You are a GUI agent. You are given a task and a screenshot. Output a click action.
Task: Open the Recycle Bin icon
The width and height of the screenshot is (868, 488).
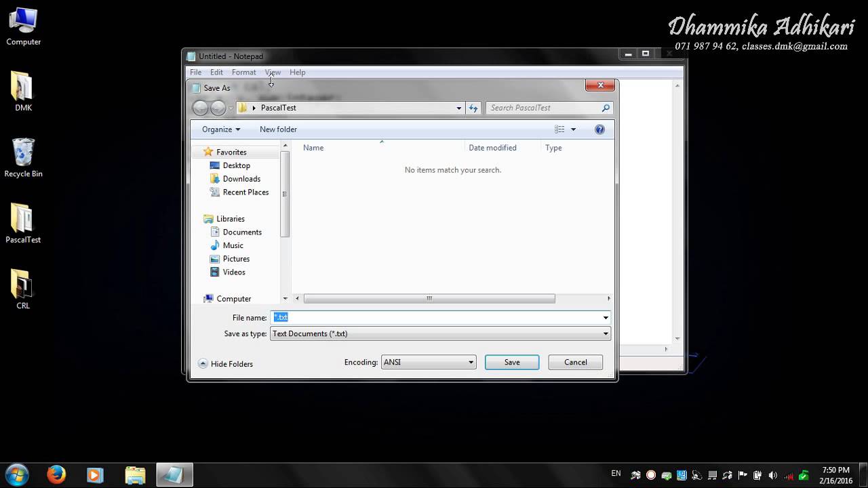(x=23, y=158)
